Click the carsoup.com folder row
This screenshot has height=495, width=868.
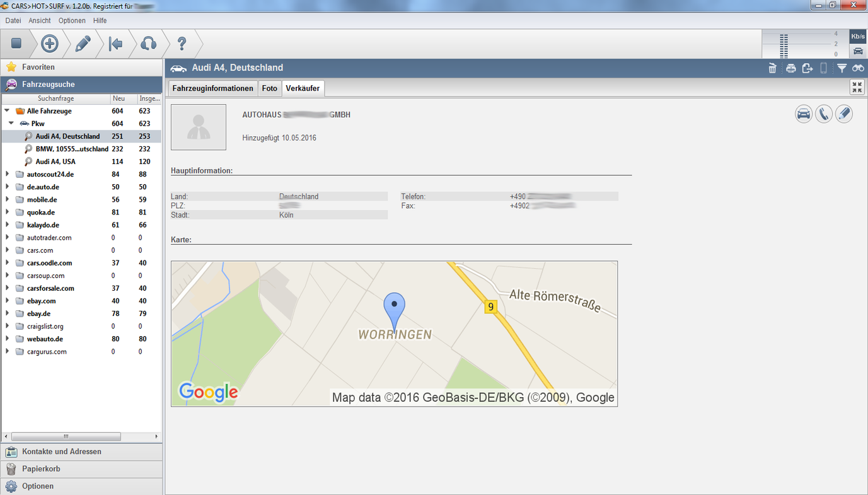tap(81, 276)
